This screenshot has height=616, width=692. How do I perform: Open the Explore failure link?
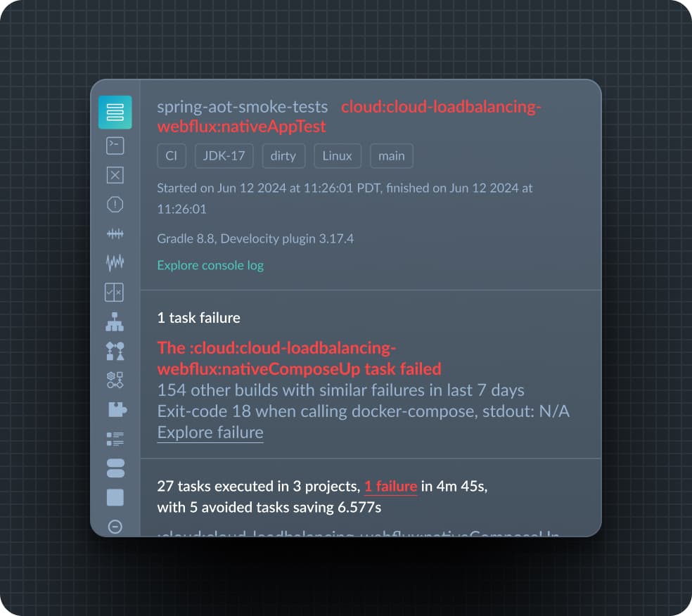[x=210, y=432]
